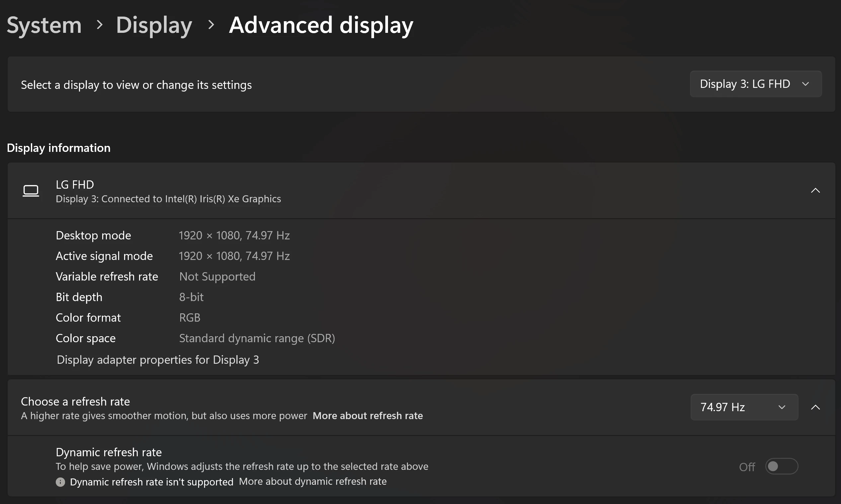The image size is (841, 504).
Task: Open Display adapter properties for Display 3
Action: pyautogui.click(x=158, y=360)
